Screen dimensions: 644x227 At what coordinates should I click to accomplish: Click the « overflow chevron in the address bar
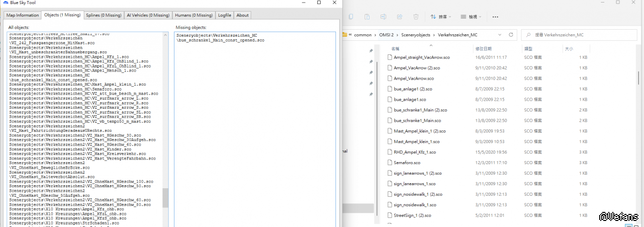pyautogui.click(x=351, y=35)
